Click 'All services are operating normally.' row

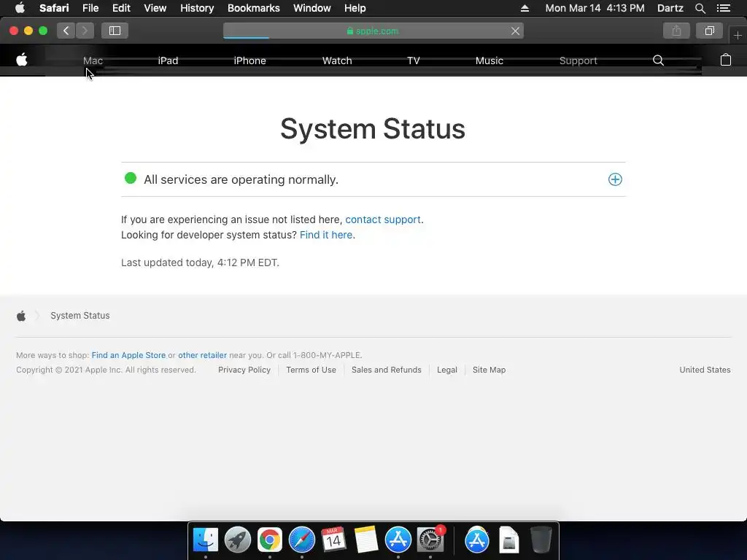[373, 179]
